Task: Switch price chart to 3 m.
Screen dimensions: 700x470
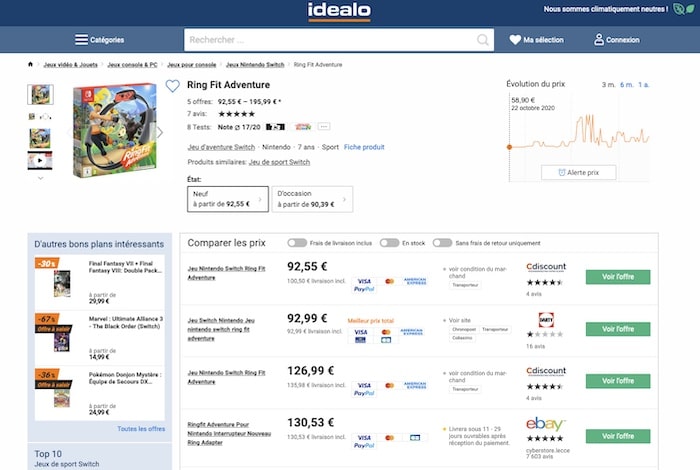Action: (607, 84)
